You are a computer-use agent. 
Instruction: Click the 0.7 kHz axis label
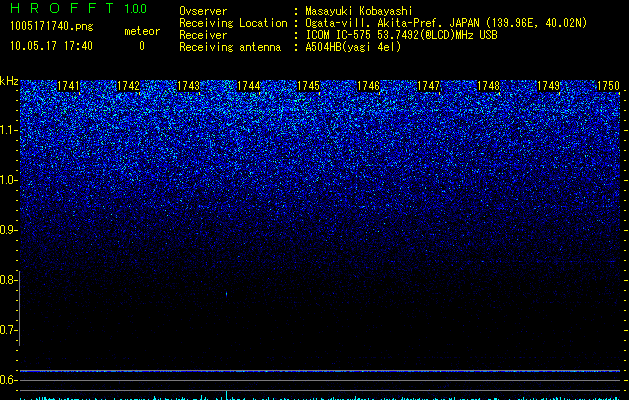click(x=8, y=330)
